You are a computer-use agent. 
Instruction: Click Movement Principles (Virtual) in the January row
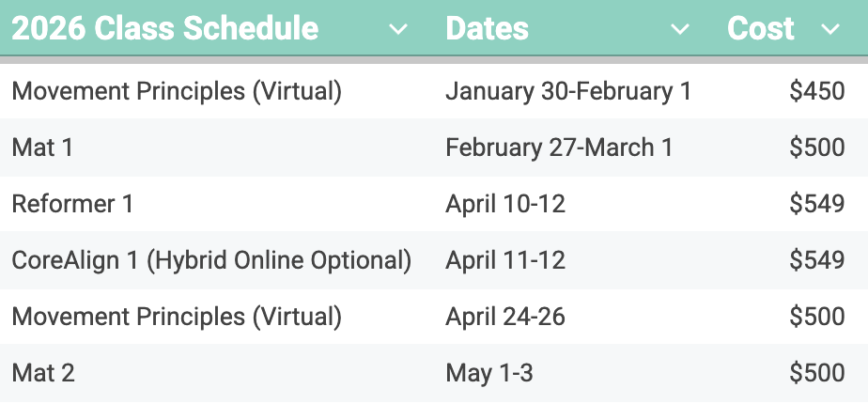pos(177,91)
